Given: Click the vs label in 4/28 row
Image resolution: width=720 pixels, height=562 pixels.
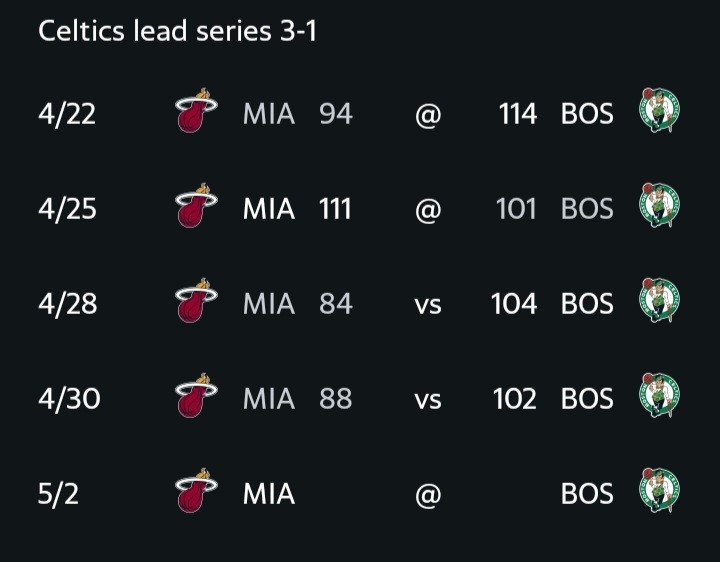Looking at the screenshot, I should click(428, 306).
